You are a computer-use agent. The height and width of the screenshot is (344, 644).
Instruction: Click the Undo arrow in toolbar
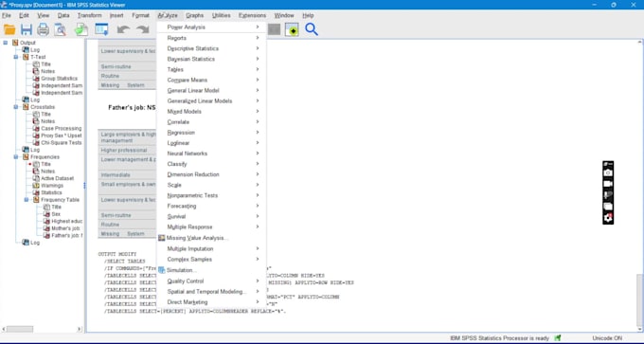[x=123, y=29]
